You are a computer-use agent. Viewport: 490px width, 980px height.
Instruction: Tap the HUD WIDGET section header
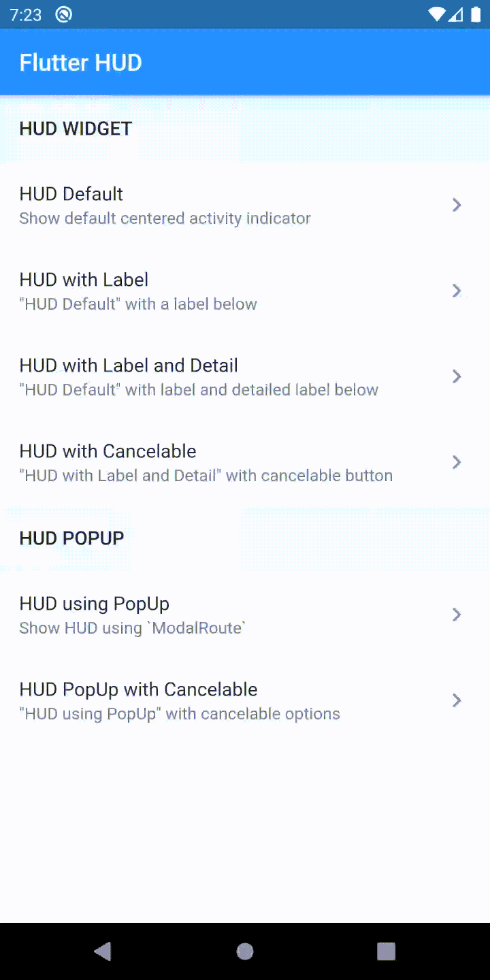coord(76,128)
